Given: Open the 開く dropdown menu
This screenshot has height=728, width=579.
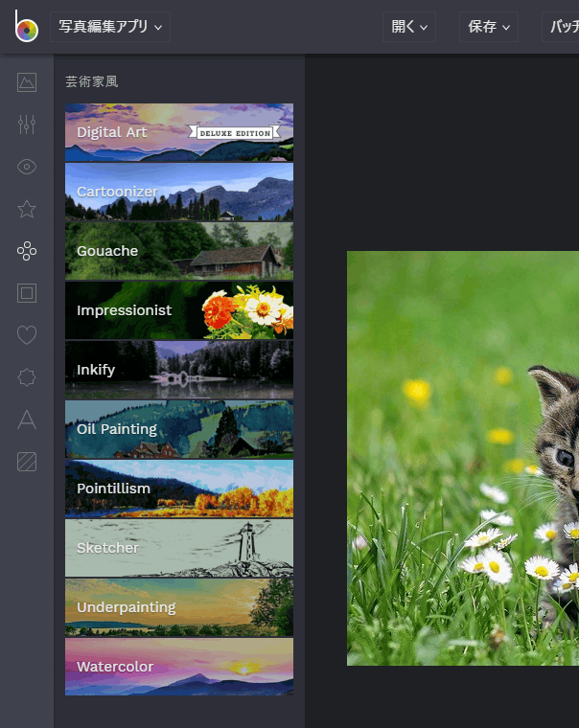Looking at the screenshot, I should (x=409, y=27).
